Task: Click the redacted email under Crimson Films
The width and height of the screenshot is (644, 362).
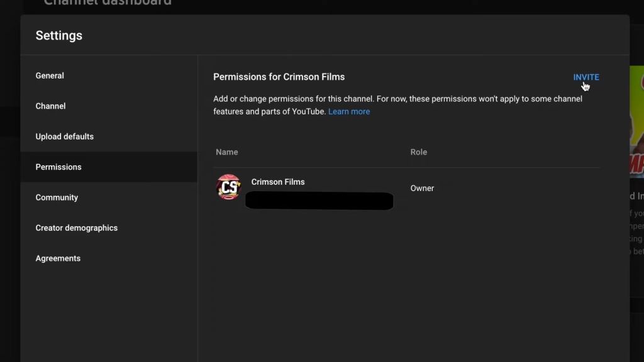Action: coord(319,201)
